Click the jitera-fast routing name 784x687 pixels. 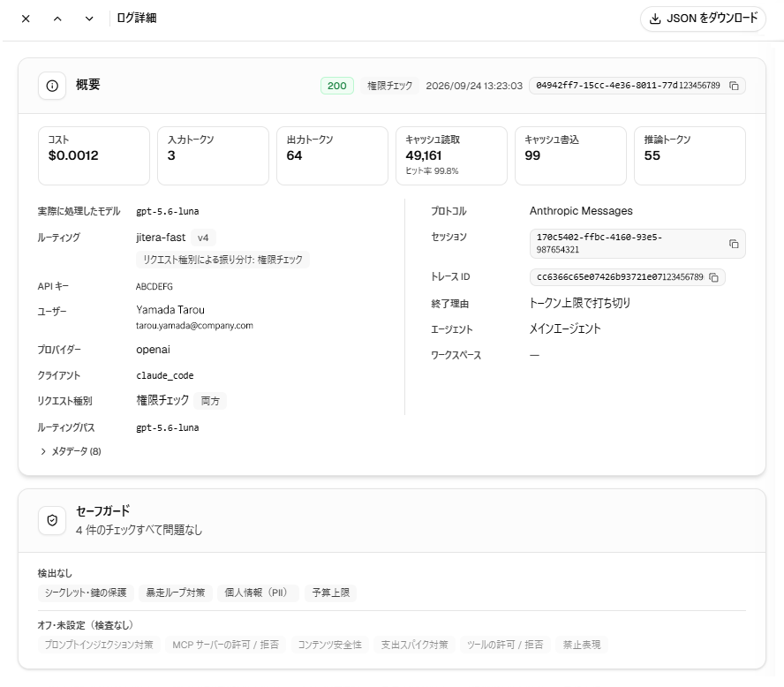[161, 238]
